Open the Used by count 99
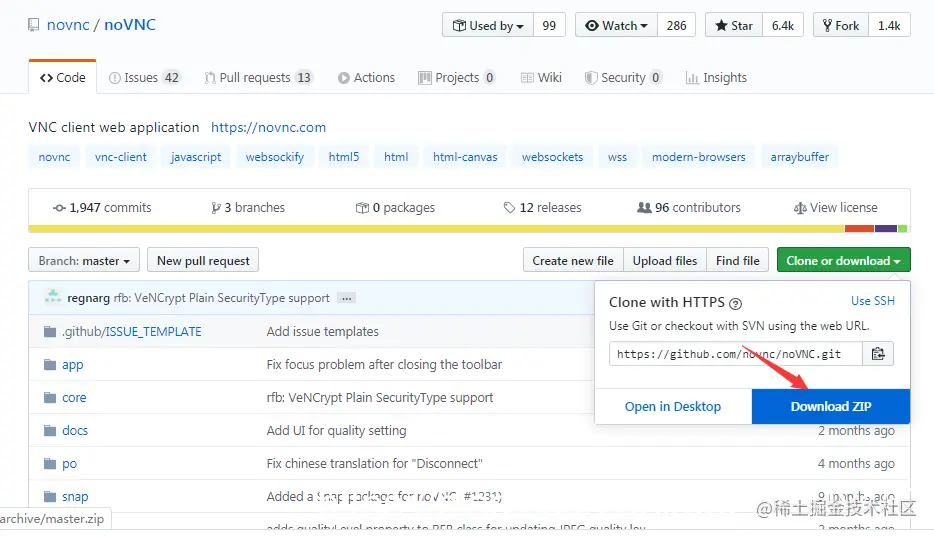 (x=549, y=26)
